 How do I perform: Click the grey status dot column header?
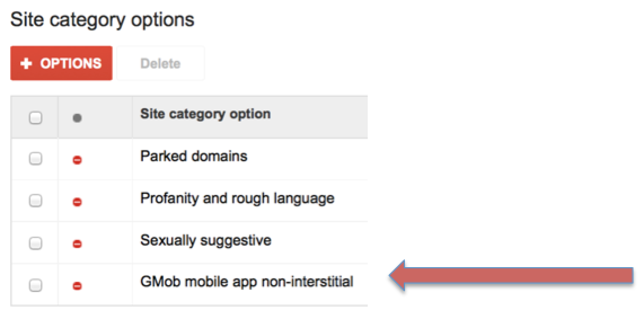tap(77, 118)
